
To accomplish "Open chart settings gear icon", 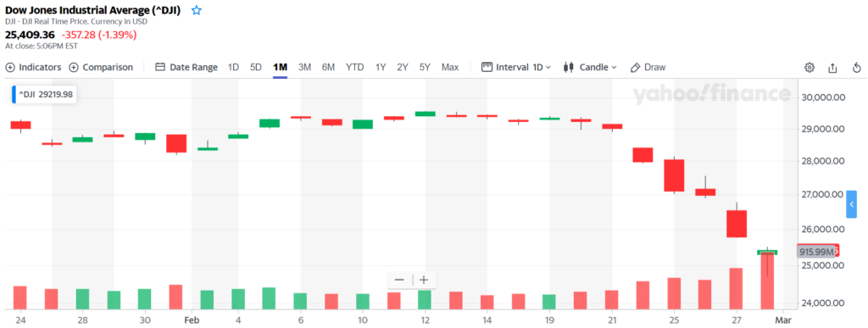I will pos(810,68).
